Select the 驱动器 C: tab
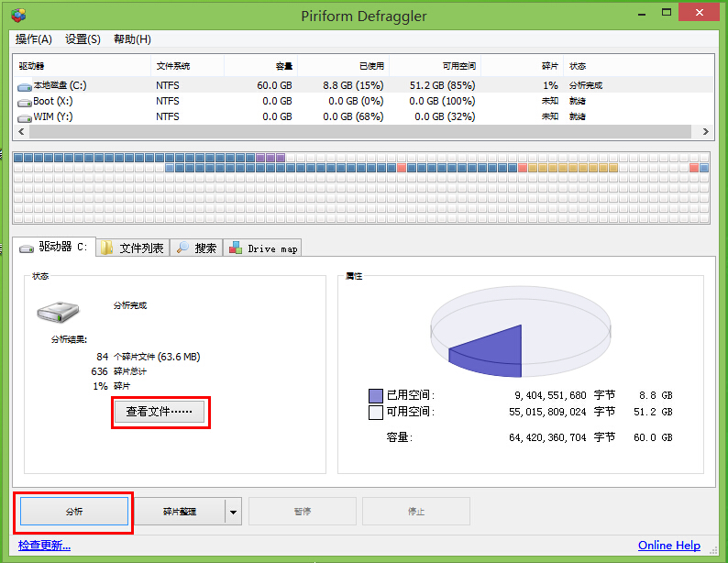Screen dimensions: 728x563 [x=54, y=247]
